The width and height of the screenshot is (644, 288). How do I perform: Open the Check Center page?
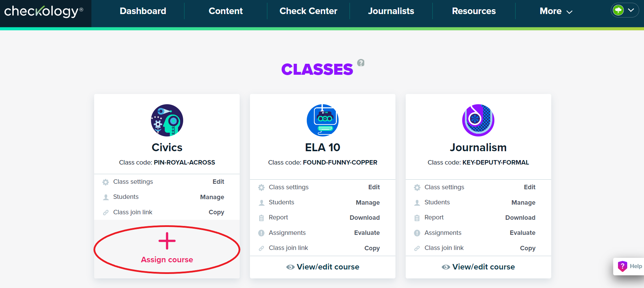pyautogui.click(x=308, y=11)
